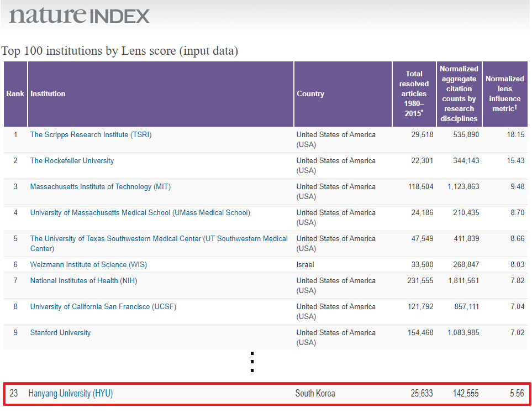The height and width of the screenshot is (412, 532).
Task: Open Weizmann Institute of Science (WIS) link
Action: 88,265
